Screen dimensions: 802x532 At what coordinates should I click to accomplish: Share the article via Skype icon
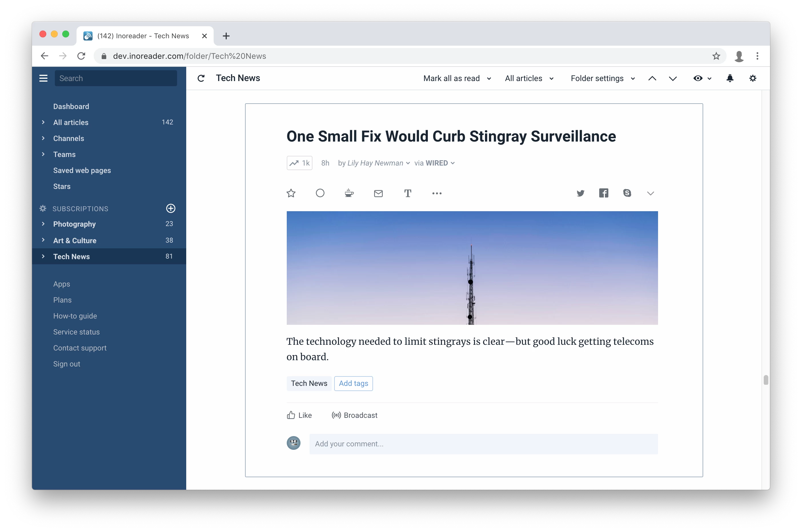point(627,194)
